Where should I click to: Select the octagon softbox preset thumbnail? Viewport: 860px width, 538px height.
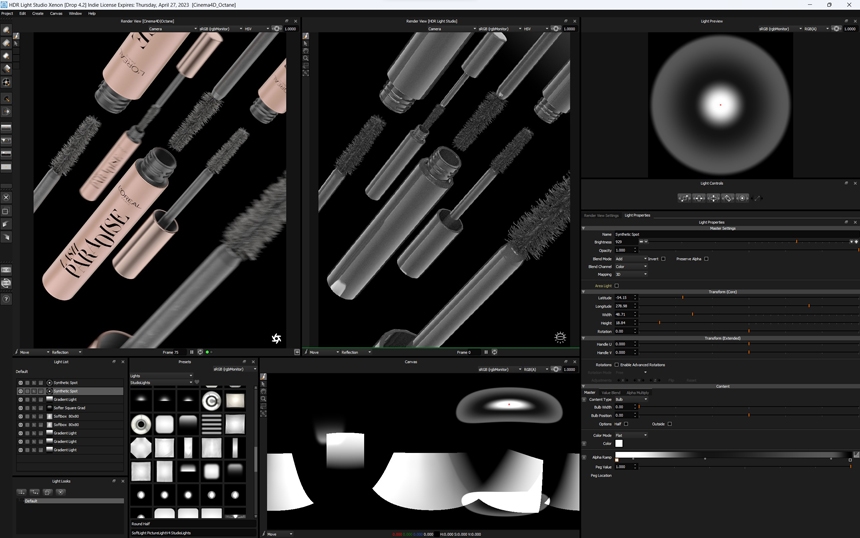tap(141, 448)
